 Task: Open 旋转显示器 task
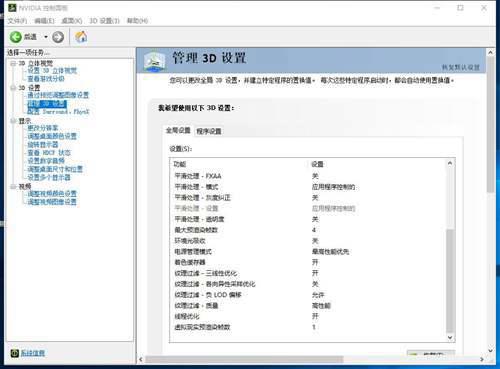pos(43,144)
